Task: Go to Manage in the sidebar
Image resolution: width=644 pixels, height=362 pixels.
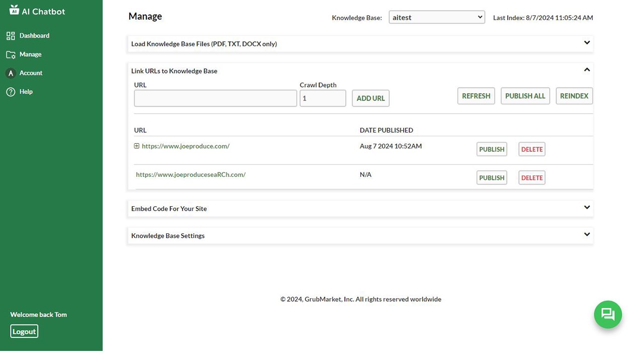Action: [x=30, y=54]
